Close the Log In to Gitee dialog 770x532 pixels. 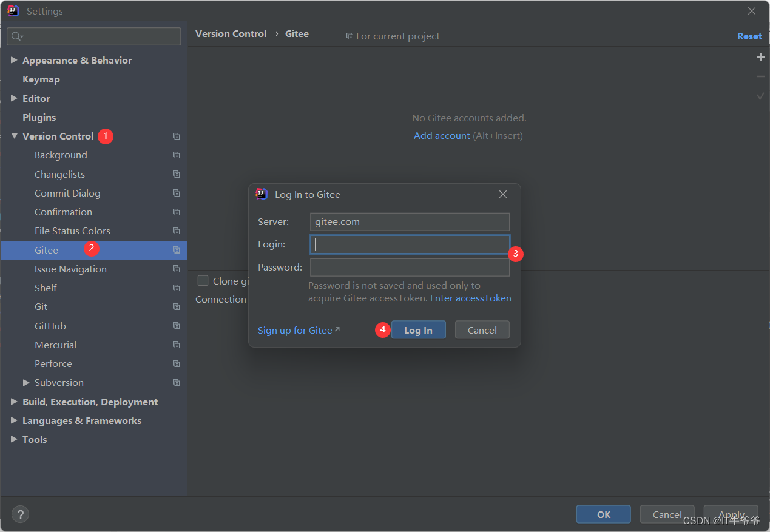click(502, 194)
